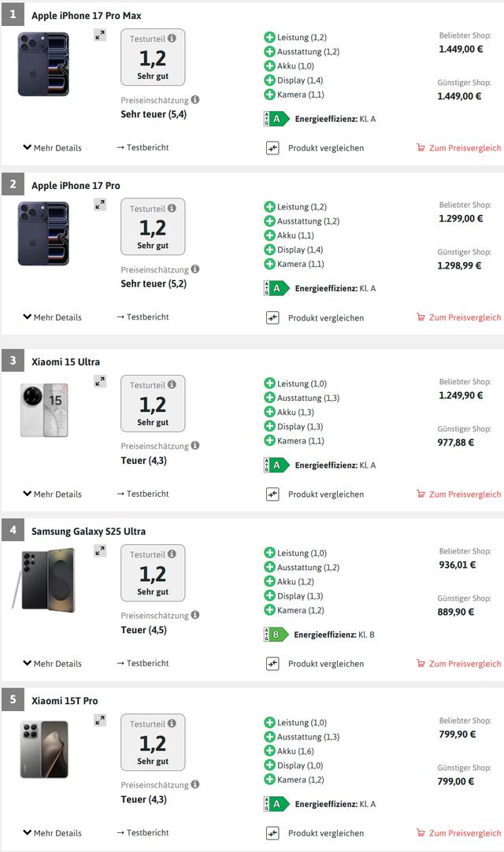Click the energy class A badge for iPhone 17 Pro Max

click(276, 119)
